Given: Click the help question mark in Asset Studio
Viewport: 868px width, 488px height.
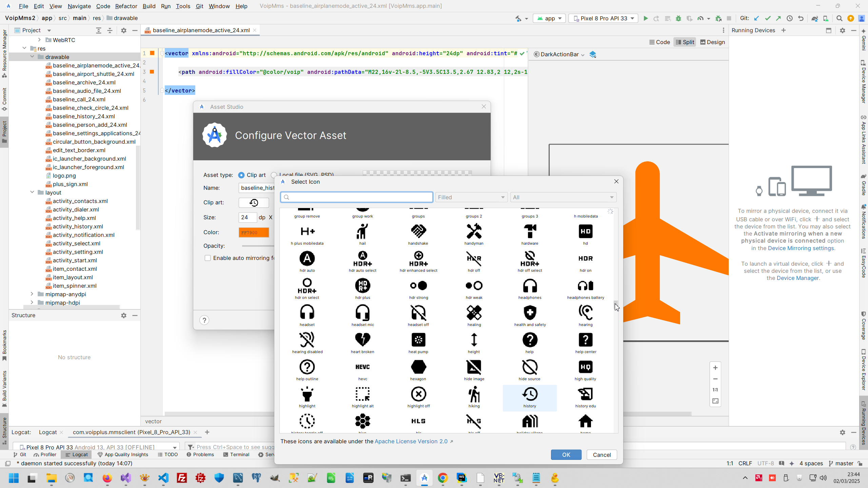Looking at the screenshot, I should 204,320.
